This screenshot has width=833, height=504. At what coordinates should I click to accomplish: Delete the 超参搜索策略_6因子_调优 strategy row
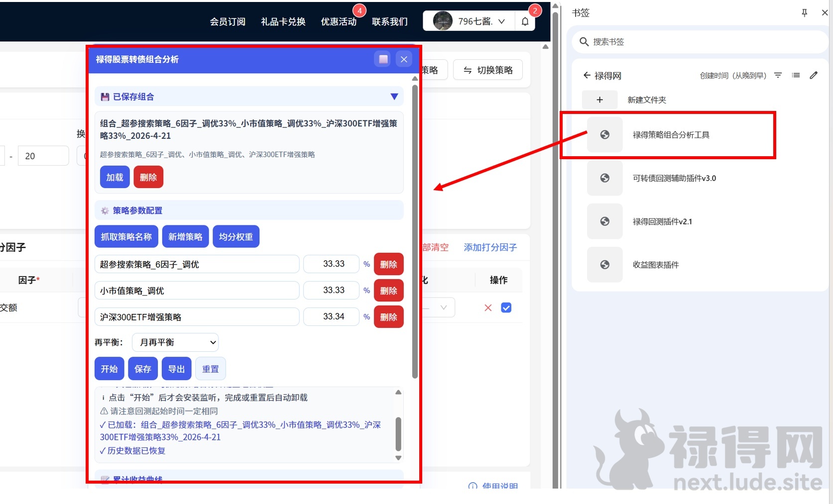coord(388,264)
